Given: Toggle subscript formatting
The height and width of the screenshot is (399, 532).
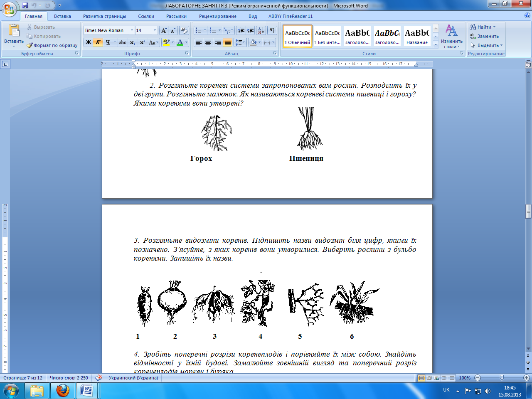Looking at the screenshot, I should tap(132, 42).
